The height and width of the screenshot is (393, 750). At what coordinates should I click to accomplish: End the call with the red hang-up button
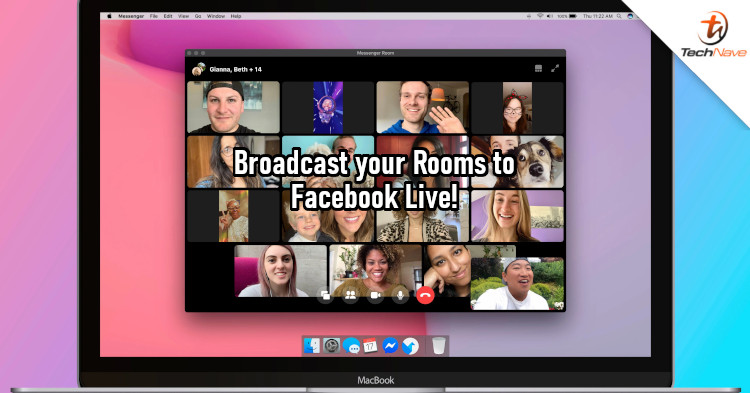point(425,295)
